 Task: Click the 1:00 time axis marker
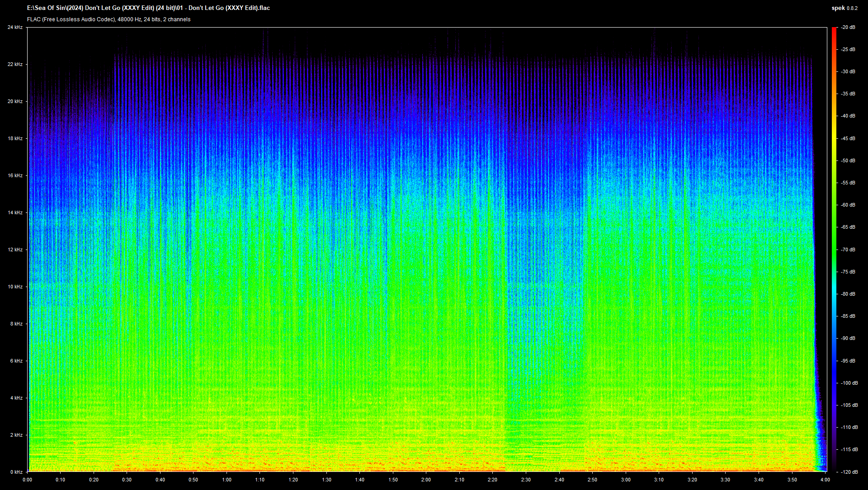pyautogui.click(x=226, y=480)
